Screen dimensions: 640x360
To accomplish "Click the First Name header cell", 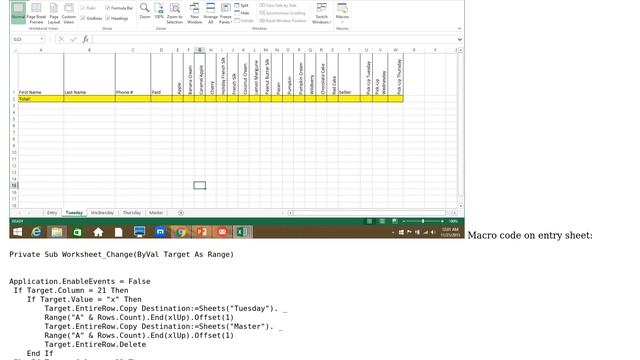I will click(41, 74).
